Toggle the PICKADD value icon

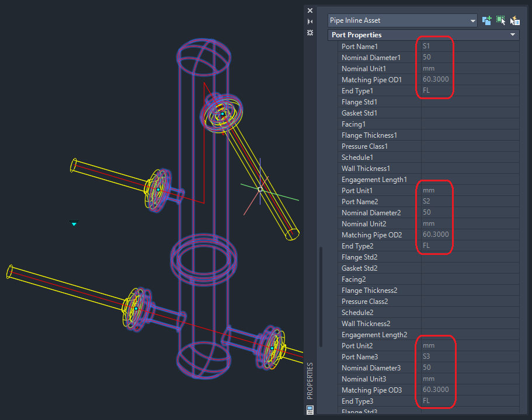tap(486, 20)
